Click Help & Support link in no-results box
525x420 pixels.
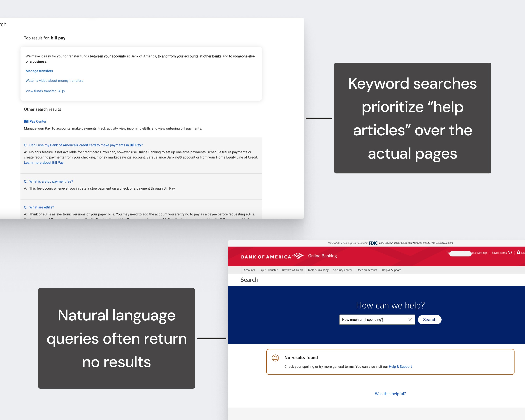click(x=400, y=367)
